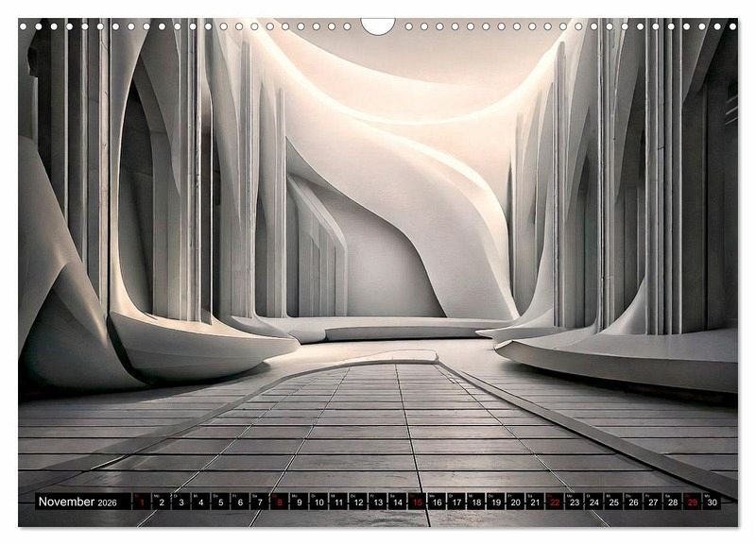Click date 30 at the strip end
The image size is (756, 545).
click(712, 502)
